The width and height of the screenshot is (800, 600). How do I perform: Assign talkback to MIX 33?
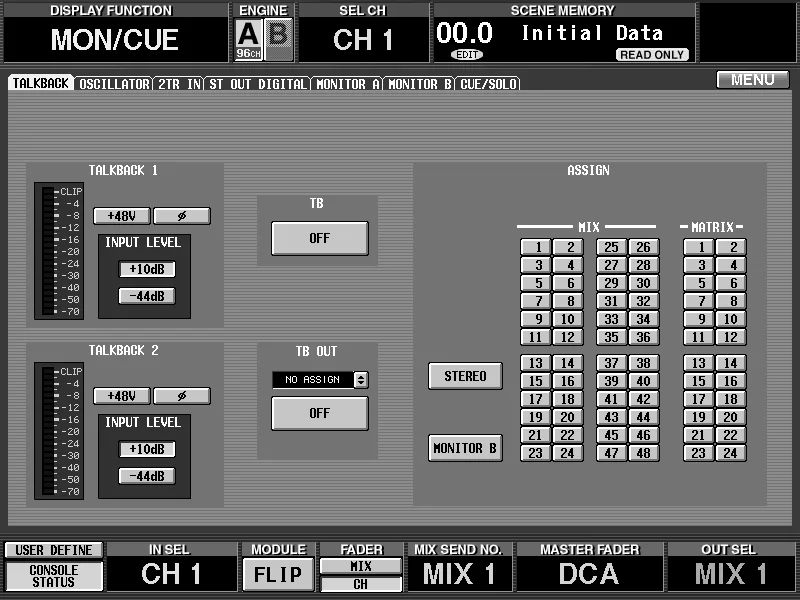(611, 319)
